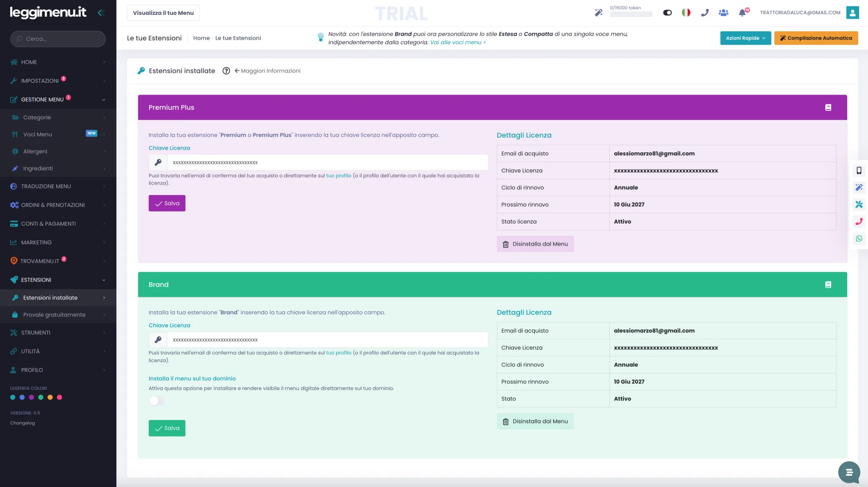
Task: Expand CONTI & PAGAMENTI section
Action: (x=58, y=224)
